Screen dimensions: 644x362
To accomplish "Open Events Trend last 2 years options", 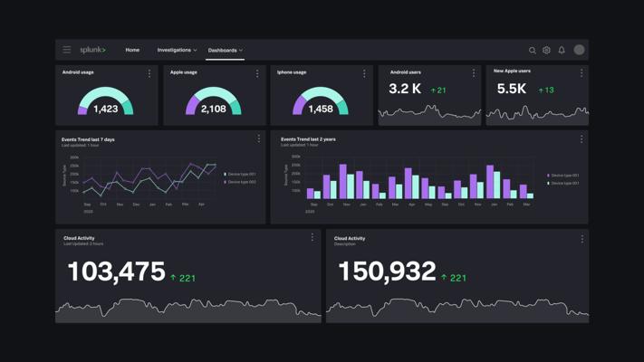I will pyautogui.click(x=582, y=139).
